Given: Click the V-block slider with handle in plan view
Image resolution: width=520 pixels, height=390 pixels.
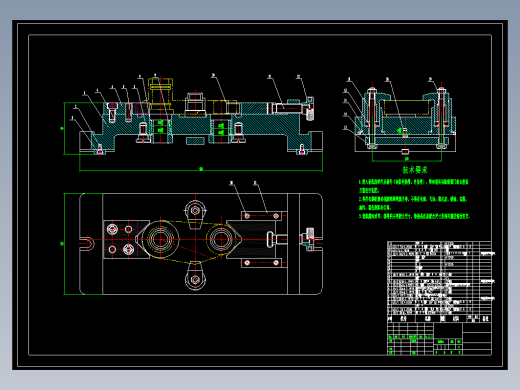Looking at the screenshot, I should click(x=258, y=239).
